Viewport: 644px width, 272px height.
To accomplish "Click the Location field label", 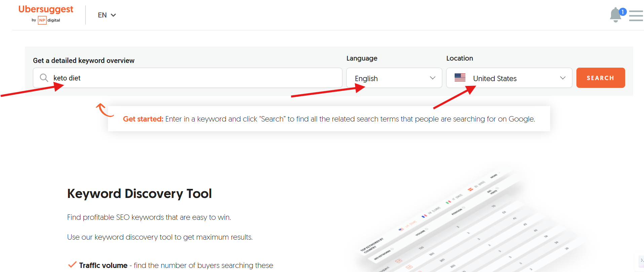I will pyautogui.click(x=460, y=58).
